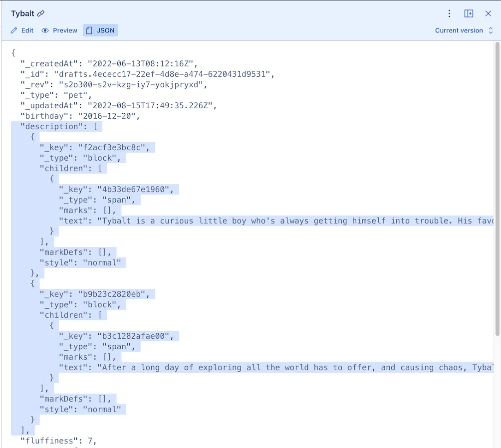Click the vertical scrollbar of JSON view

coord(497,190)
